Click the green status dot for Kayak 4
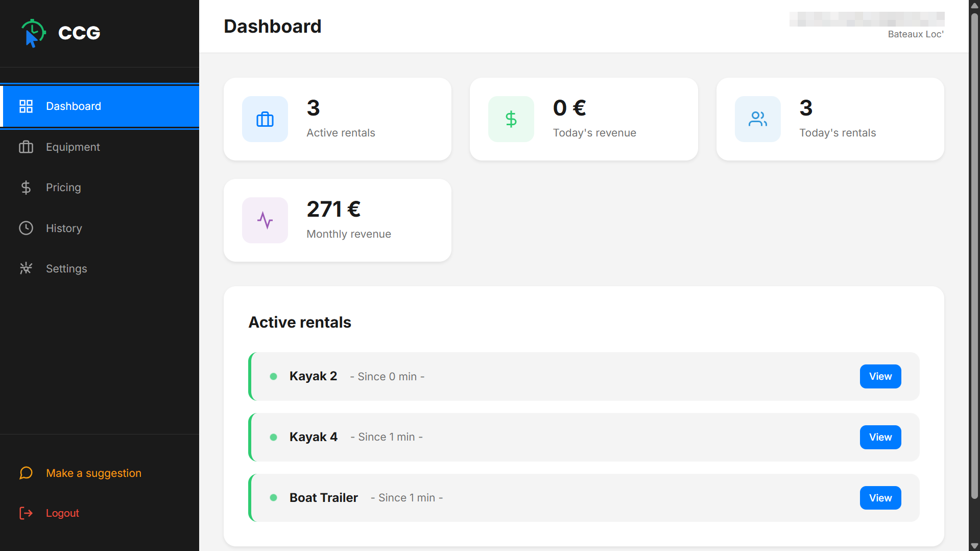980x551 pixels. [x=274, y=438]
